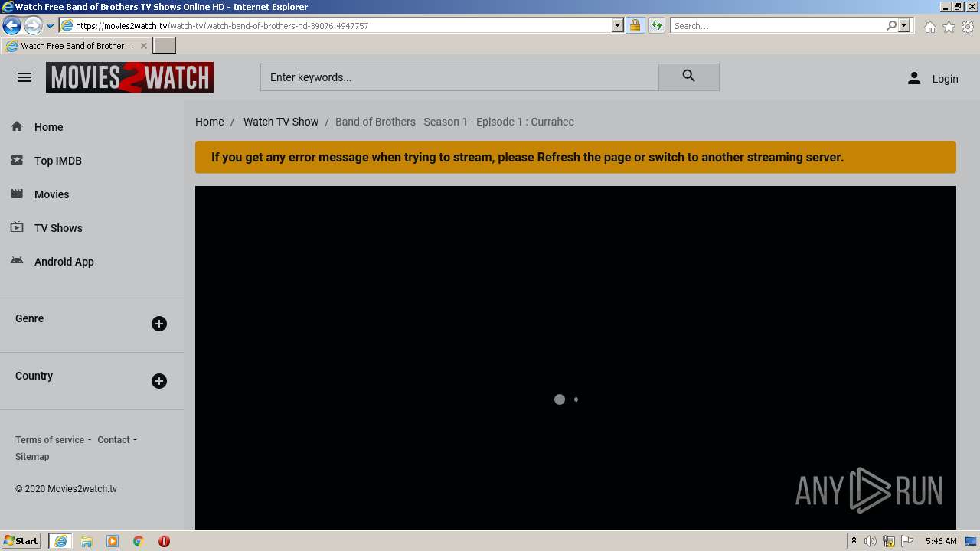Click the Top IMDB star icon
Image resolution: width=980 pixels, height=551 pixels.
point(17,160)
